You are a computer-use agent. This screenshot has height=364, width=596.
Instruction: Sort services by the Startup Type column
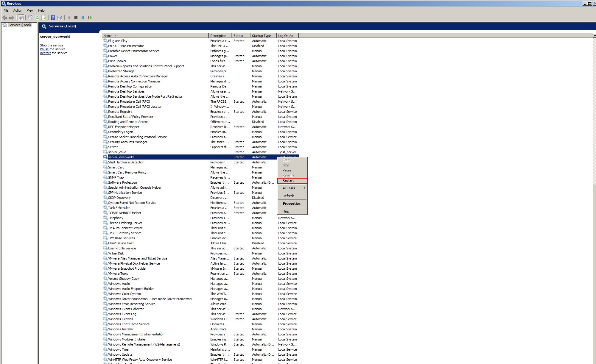point(261,36)
